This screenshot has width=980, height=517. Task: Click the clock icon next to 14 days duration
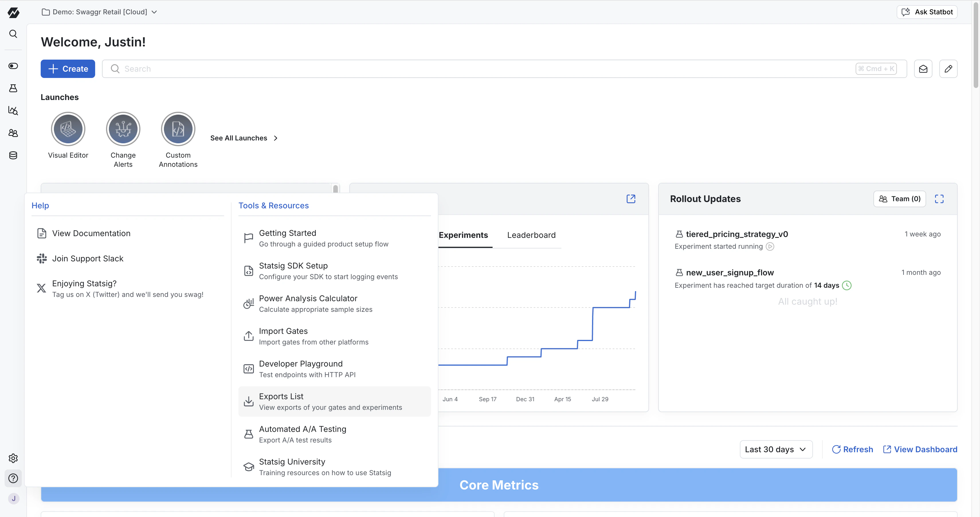pyautogui.click(x=847, y=285)
